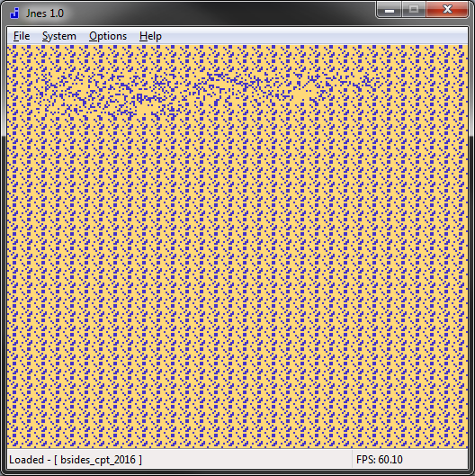Click empty menu bar space right of Help
Image resolution: width=475 pixels, height=476 pixels.
[x=316, y=36]
